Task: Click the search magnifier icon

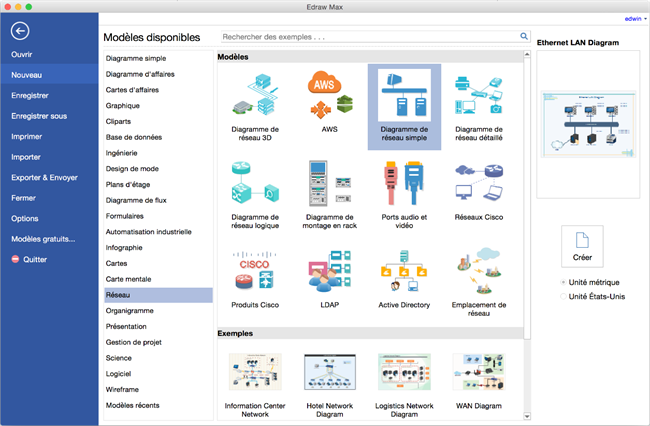Action: [x=524, y=36]
